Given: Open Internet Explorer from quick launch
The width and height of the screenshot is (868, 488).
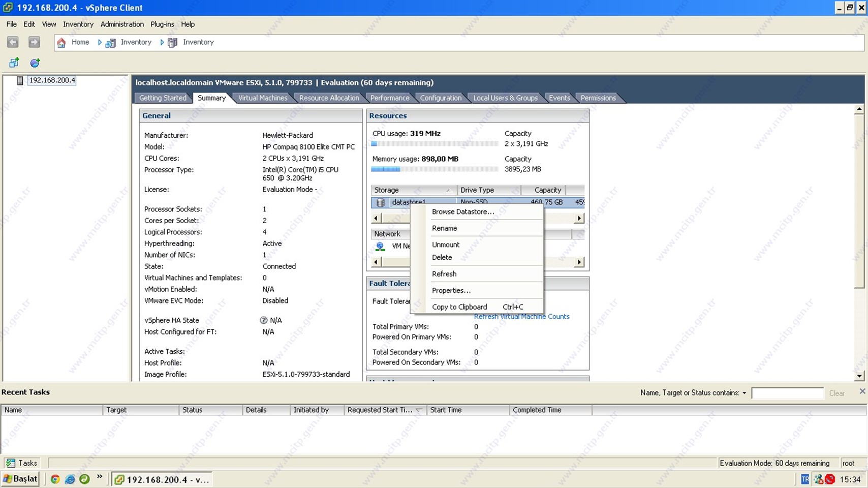Looking at the screenshot, I should 70,479.
